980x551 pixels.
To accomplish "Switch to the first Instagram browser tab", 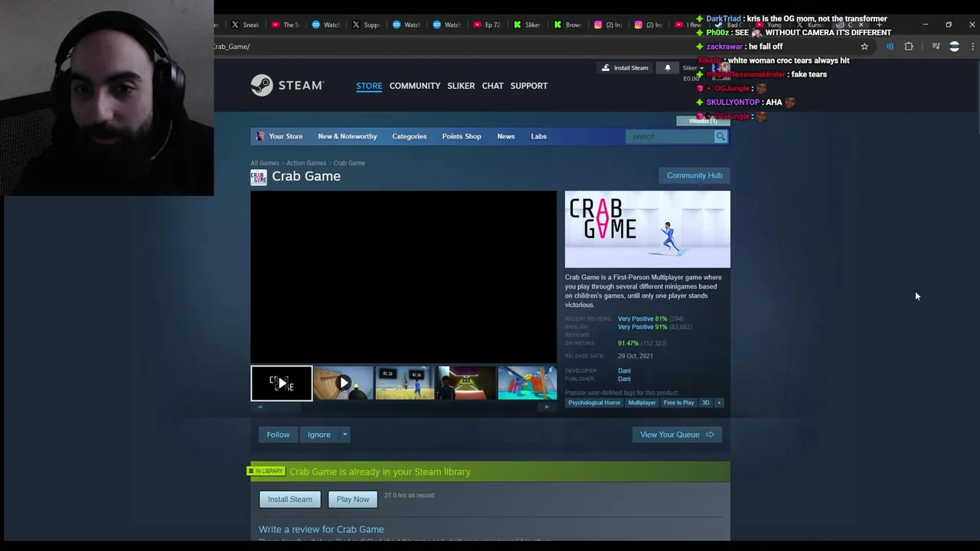I will point(609,24).
